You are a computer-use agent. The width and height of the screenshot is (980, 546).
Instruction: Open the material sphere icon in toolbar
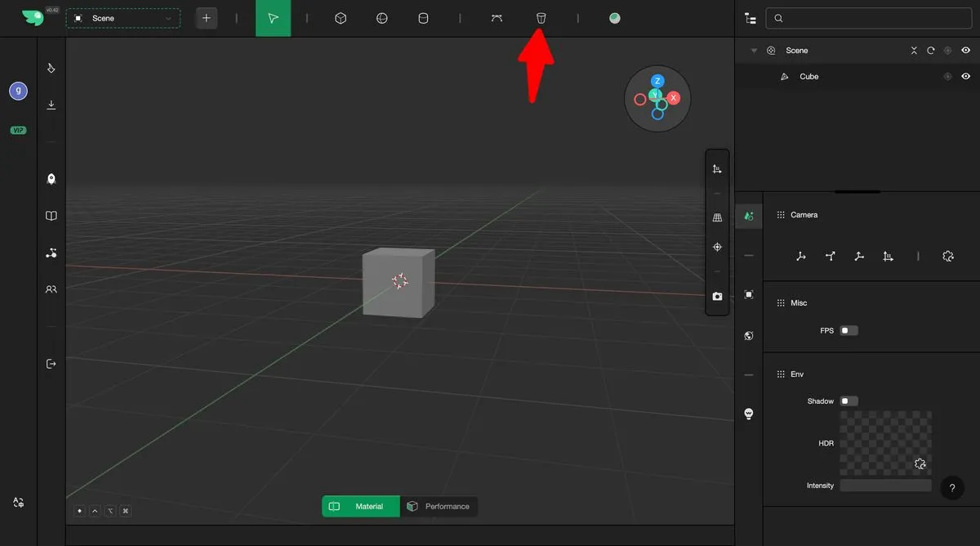point(615,18)
